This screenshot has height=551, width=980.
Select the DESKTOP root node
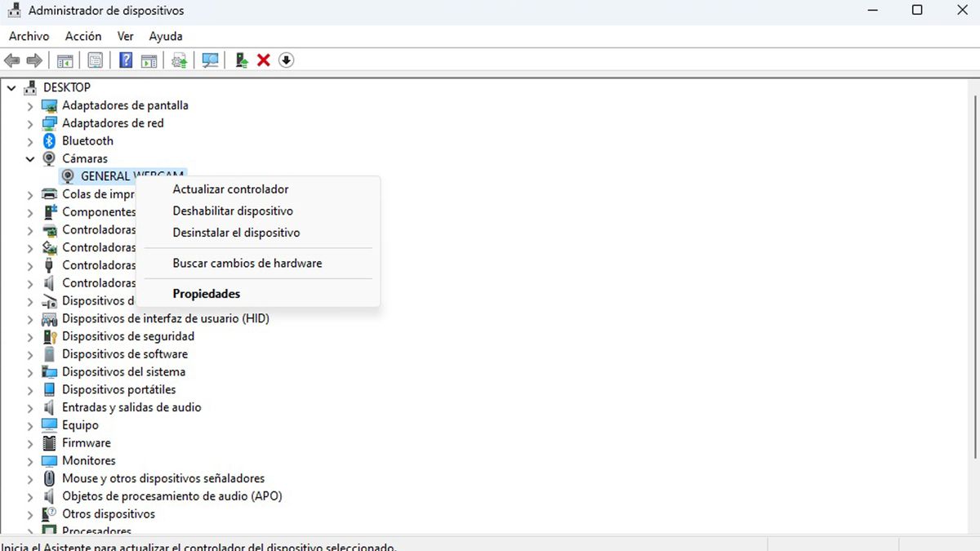pos(66,87)
